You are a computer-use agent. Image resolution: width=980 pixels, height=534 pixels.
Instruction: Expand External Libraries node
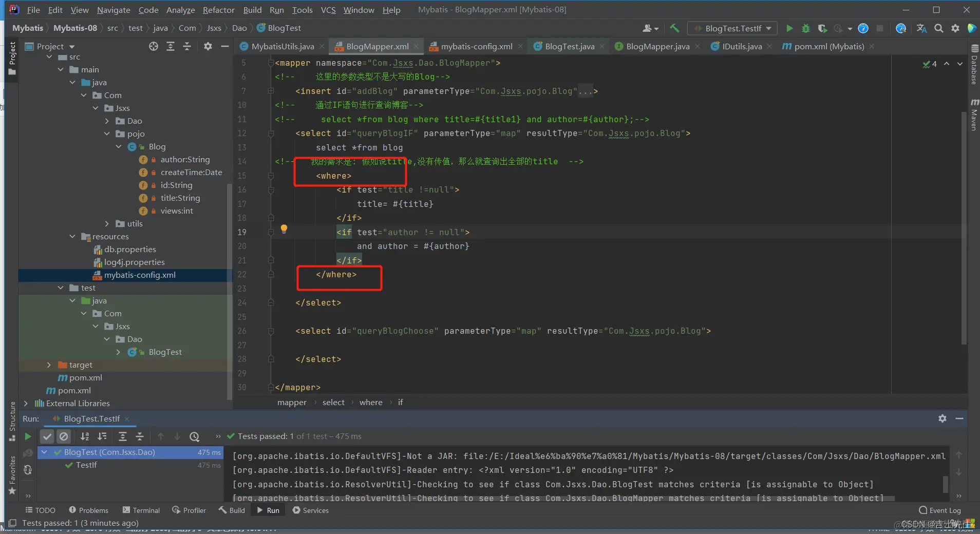coord(26,403)
